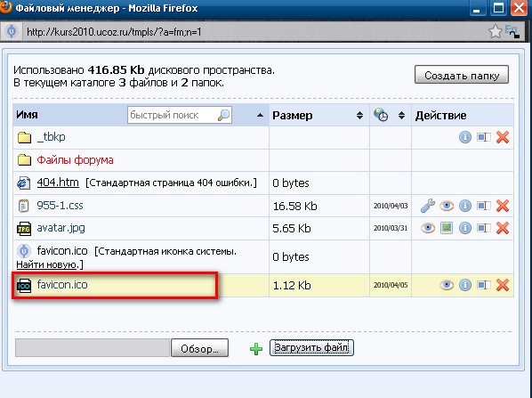Viewport: 532px width, 398px height.
Task: Show info for the _tbkp folder
Action: point(465,137)
